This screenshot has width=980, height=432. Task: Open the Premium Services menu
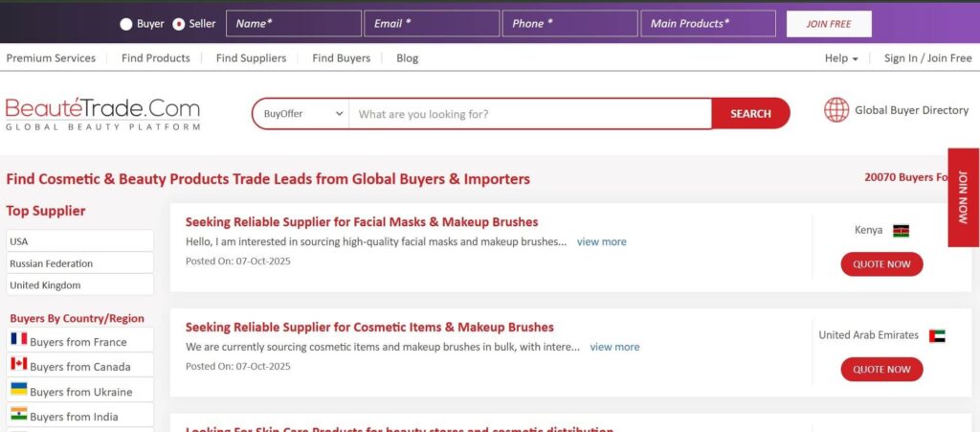click(51, 58)
